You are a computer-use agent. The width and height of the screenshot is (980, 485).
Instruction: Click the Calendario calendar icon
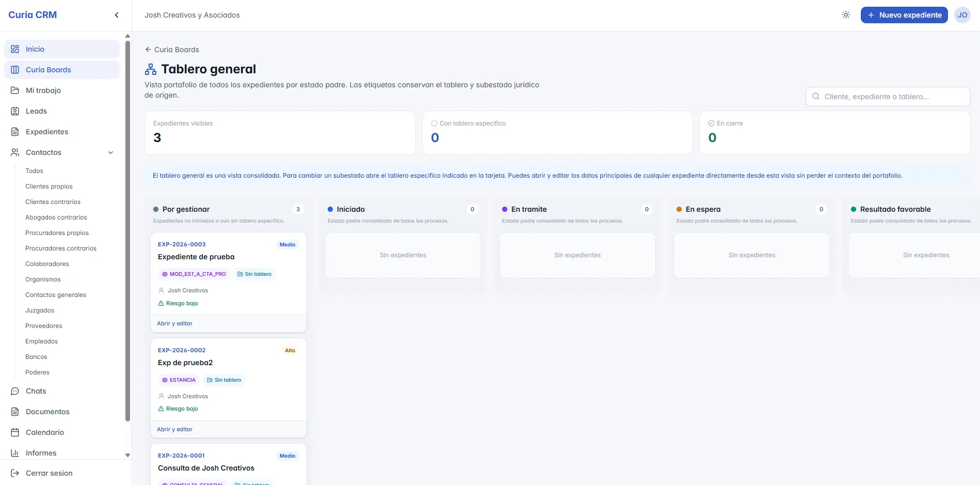(15, 432)
